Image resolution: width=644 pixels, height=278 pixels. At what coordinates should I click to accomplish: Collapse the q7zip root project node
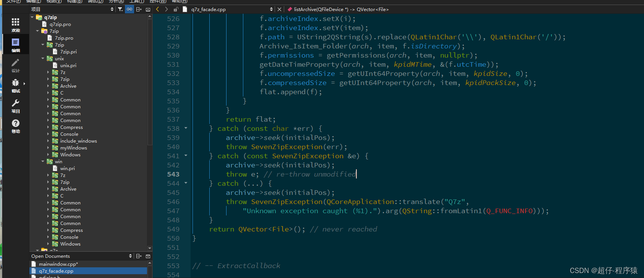point(32,17)
